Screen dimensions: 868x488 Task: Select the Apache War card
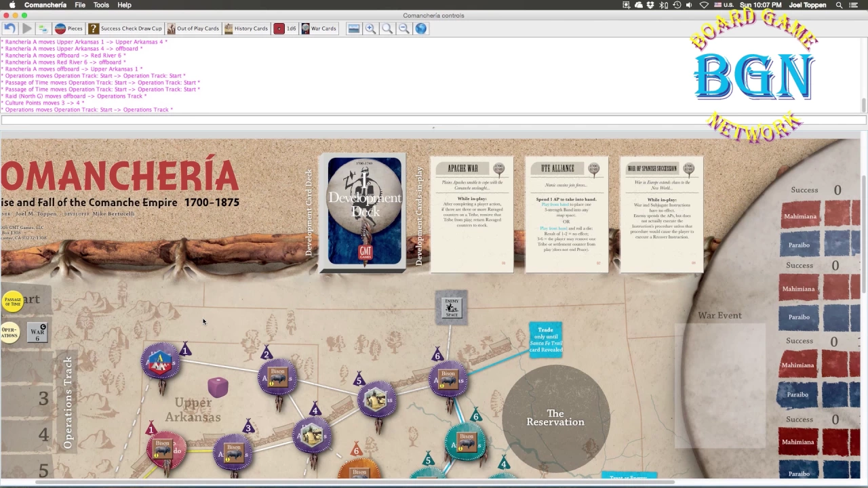(472, 214)
